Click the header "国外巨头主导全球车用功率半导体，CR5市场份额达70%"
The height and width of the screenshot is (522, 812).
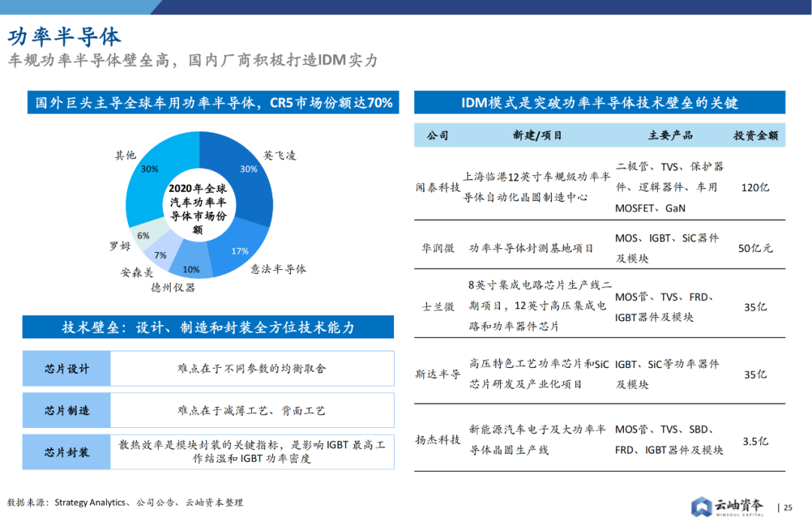click(x=214, y=102)
